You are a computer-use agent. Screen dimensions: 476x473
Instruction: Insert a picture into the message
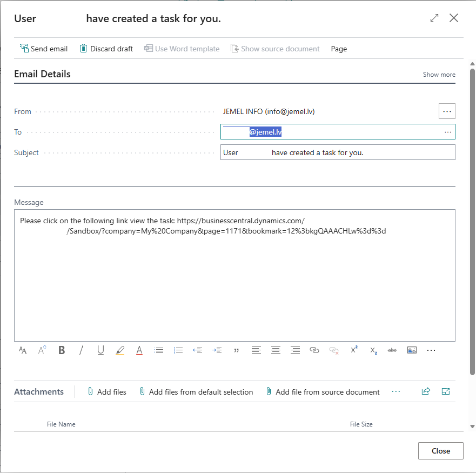[x=412, y=350]
